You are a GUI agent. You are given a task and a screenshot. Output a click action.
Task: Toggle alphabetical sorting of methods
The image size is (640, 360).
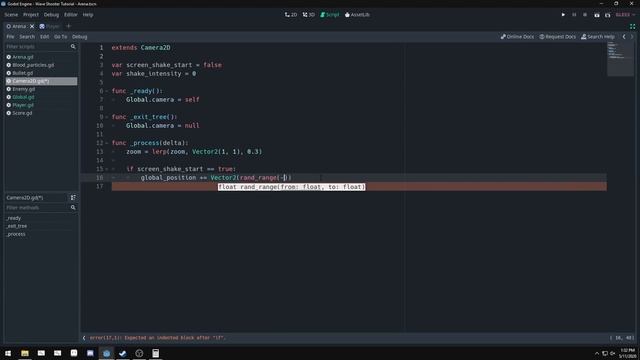[x=73, y=198]
